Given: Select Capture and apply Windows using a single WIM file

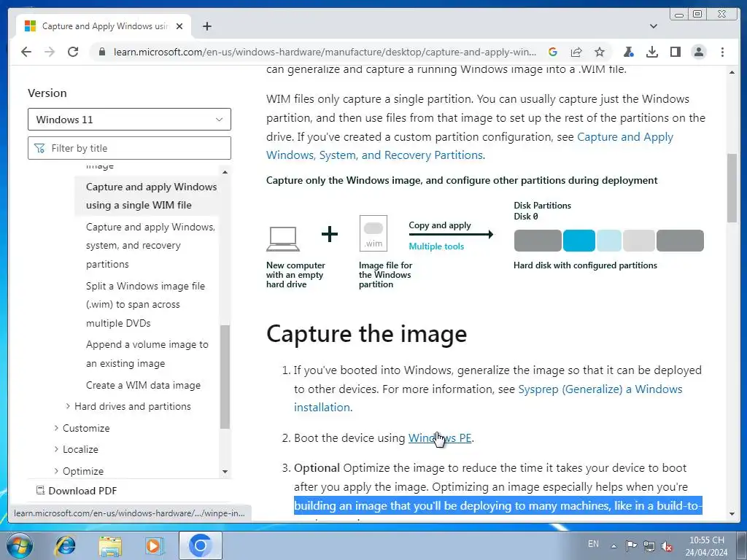Looking at the screenshot, I should (152, 195).
